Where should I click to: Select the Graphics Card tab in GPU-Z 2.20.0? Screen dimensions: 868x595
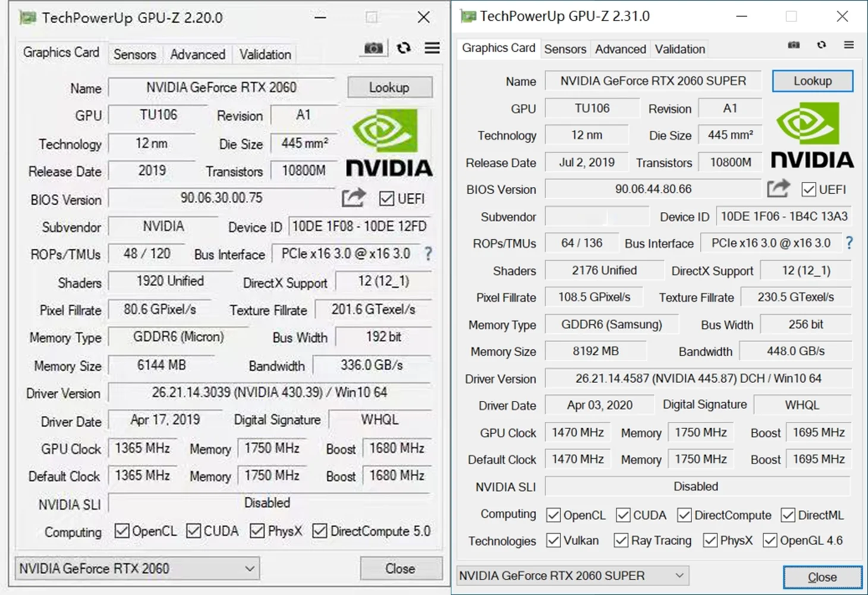click(x=61, y=52)
